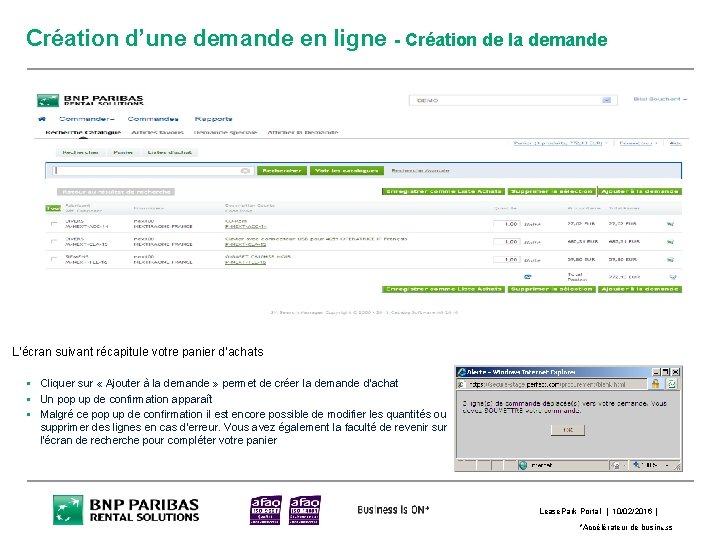Click the bottom Enregistrer comme Liste Achats button

[x=443, y=289]
